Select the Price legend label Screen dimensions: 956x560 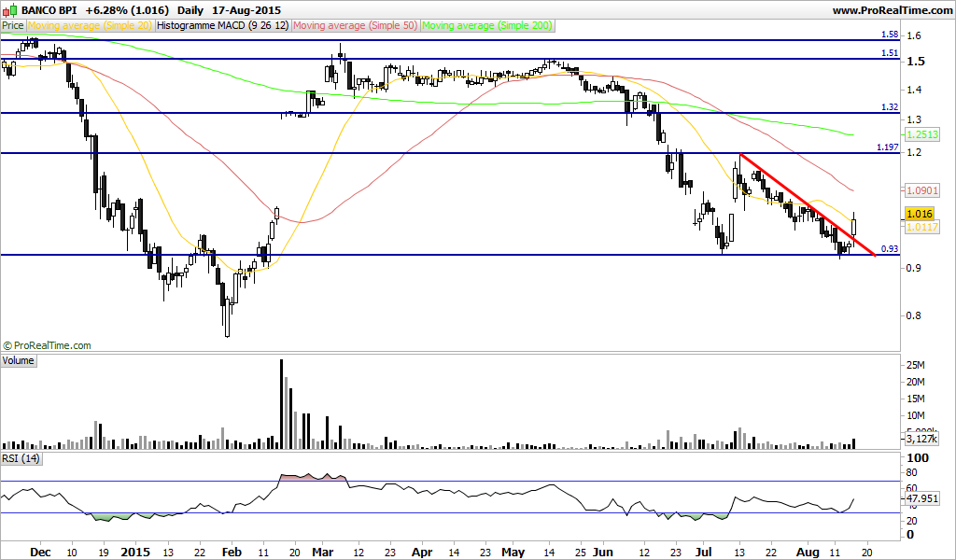(13, 25)
